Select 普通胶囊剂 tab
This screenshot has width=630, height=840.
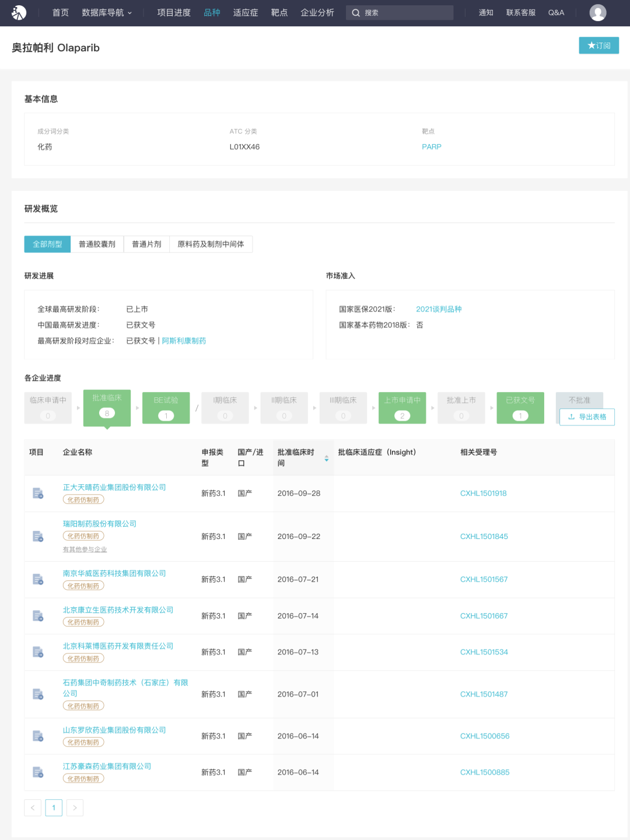click(97, 244)
